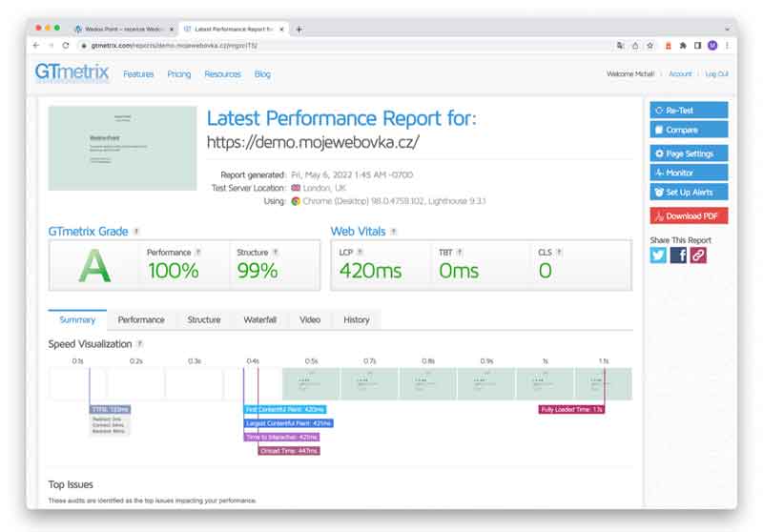Copy report link using chain icon
Viewport: 763px width, 532px height.
coord(698,255)
